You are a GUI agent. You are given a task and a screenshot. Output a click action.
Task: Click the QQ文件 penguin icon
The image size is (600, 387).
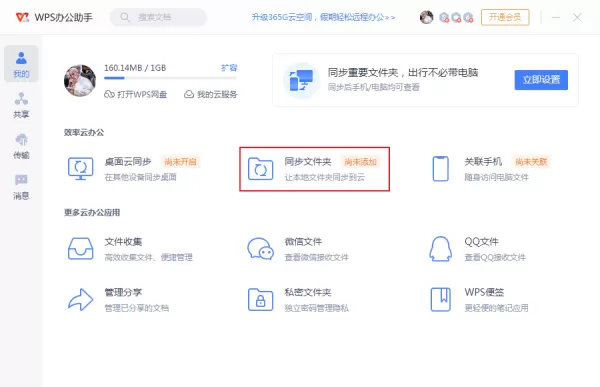coord(440,249)
